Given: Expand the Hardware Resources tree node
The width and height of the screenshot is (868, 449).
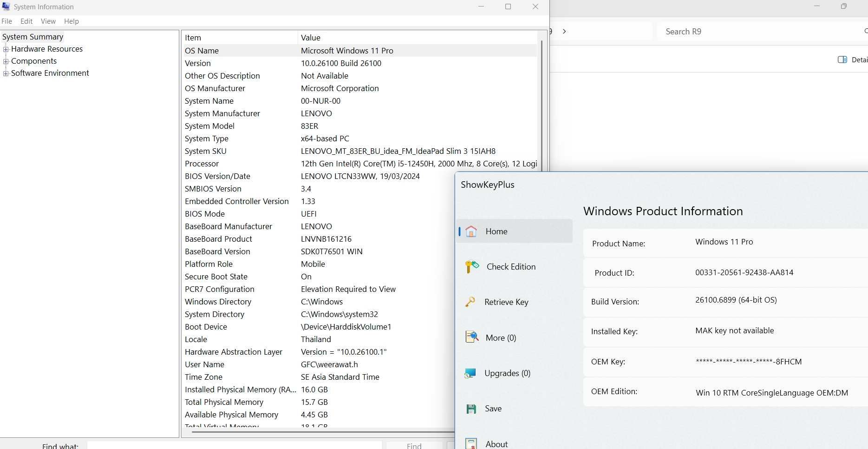Looking at the screenshot, I should click(6, 49).
